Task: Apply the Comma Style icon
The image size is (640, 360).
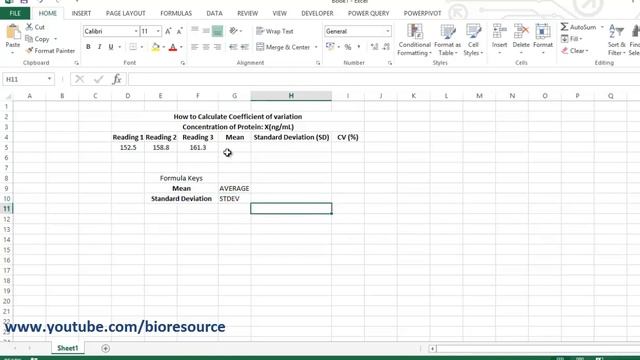Action: (x=359, y=47)
